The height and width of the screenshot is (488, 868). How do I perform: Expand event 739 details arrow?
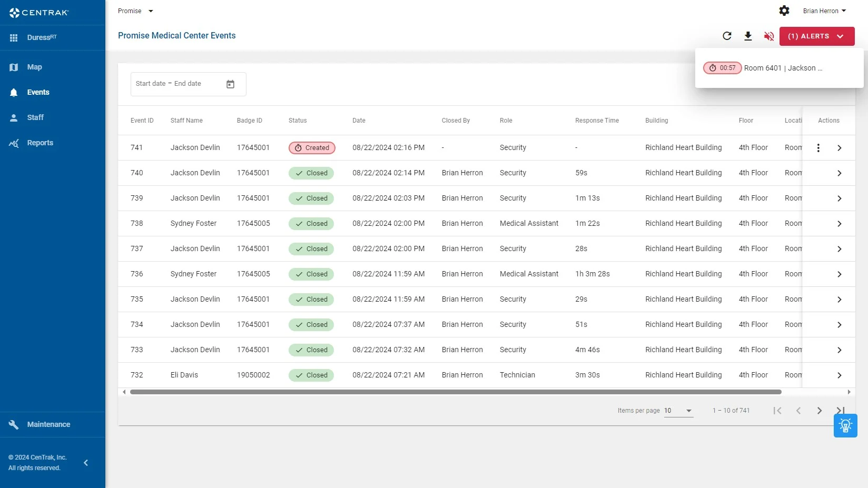[840, 198]
